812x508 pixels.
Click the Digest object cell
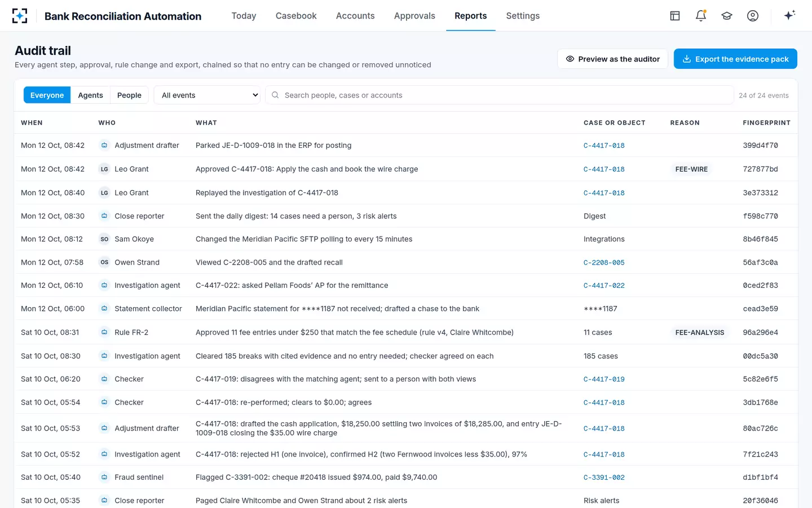pos(594,216)
